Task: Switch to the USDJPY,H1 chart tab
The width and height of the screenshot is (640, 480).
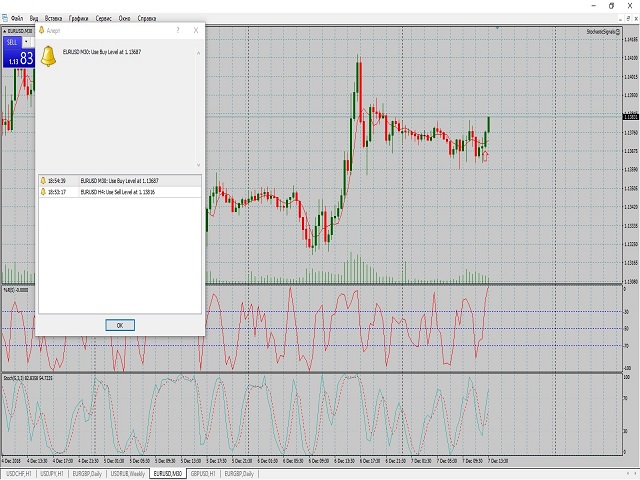Action: pyautogui.click(x=53, y=472)
